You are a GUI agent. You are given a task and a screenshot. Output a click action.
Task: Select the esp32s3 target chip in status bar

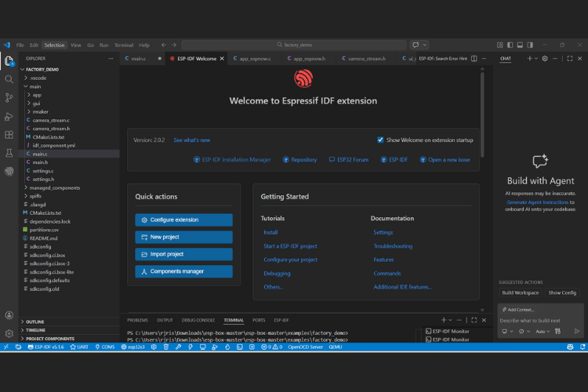point(132,347)
